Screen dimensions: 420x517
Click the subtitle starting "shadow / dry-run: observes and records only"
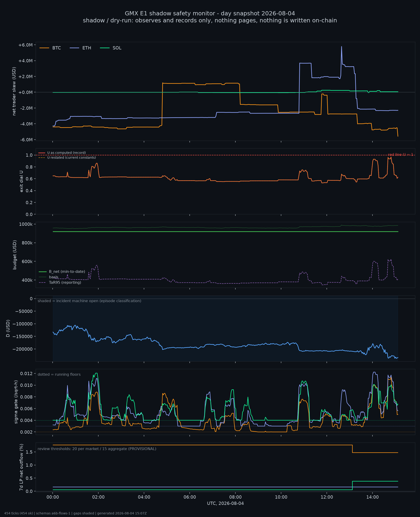[x=210, y=21]
